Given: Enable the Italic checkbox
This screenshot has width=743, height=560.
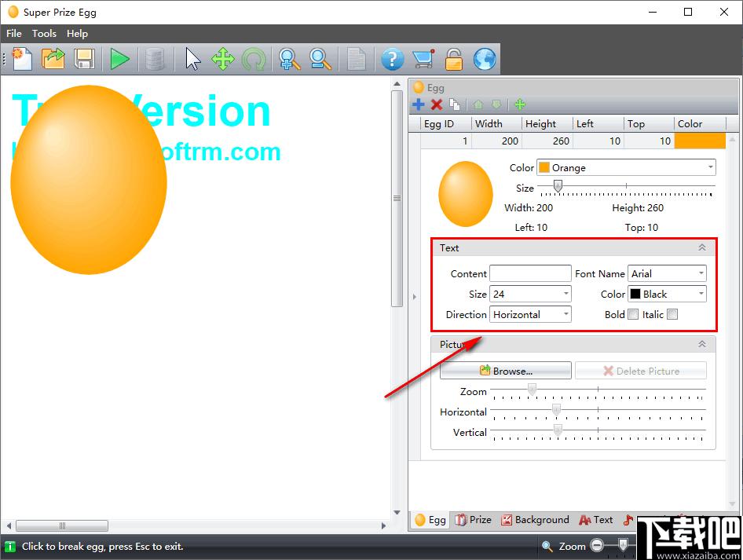Looking at the screenshot, I should [x=672, y=314].
